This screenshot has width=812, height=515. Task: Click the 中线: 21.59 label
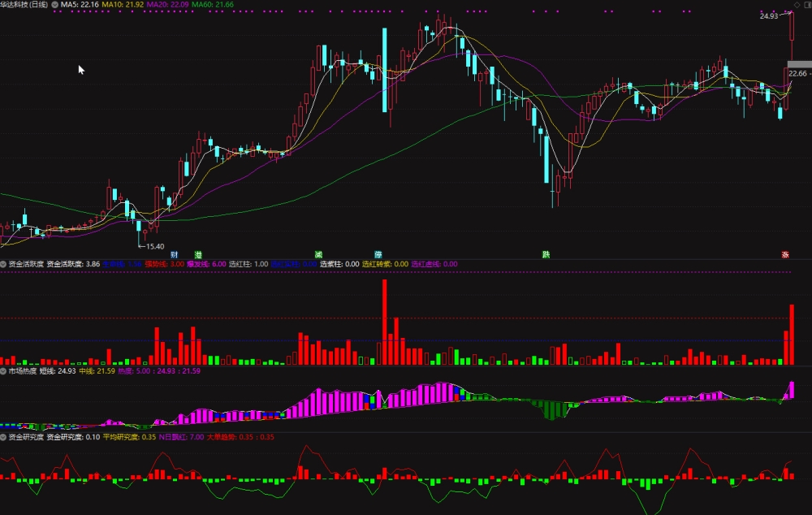coord(97,371)
